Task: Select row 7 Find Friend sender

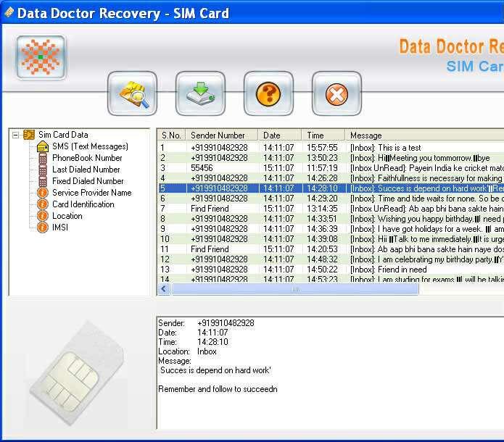Action: pyautogui.click(x=210, y=209)
